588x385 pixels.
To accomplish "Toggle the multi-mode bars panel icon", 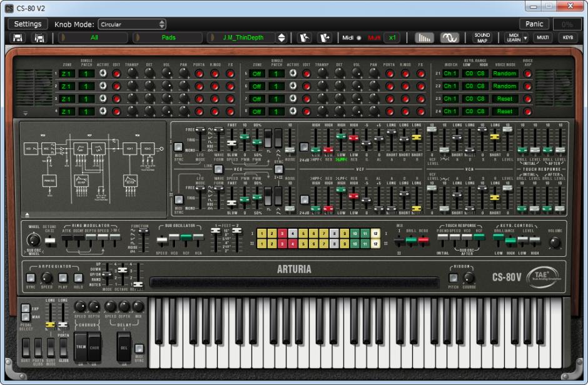I will [424, 37].
